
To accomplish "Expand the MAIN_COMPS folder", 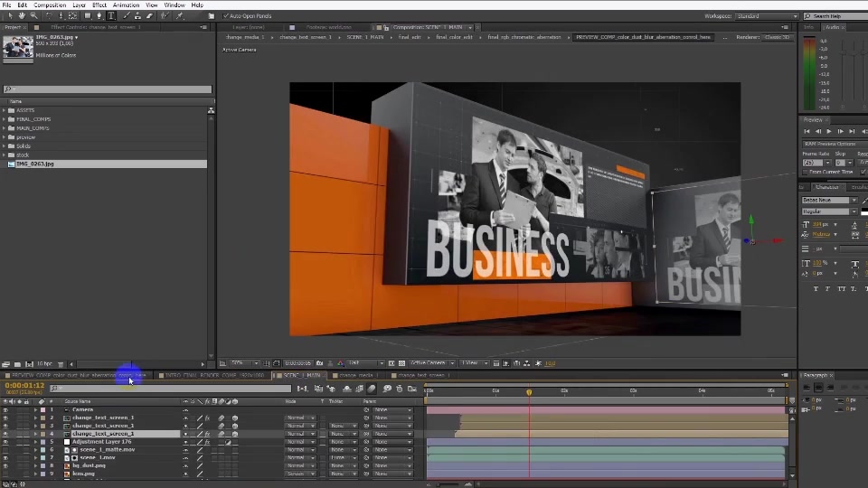I will 4,127.
